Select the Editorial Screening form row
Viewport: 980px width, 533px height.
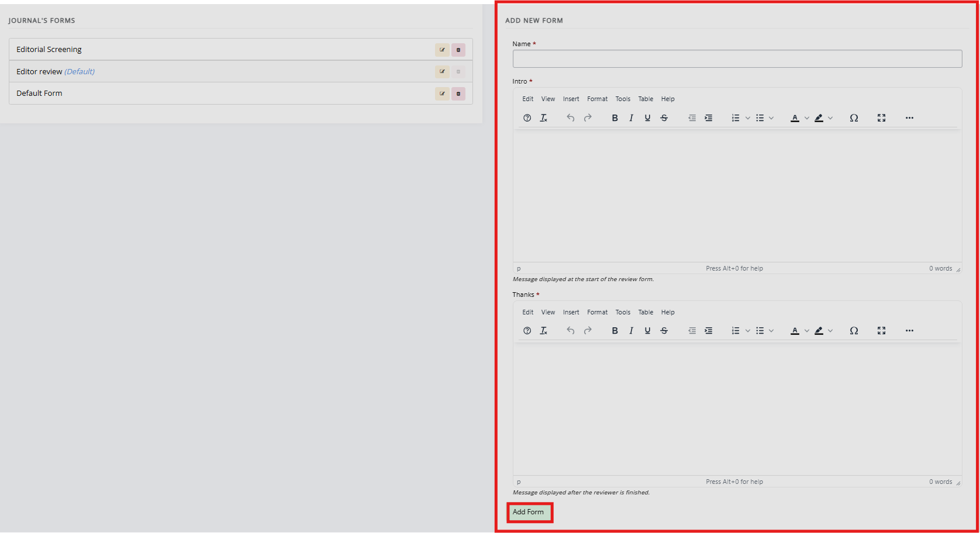[x=241, y=50]
